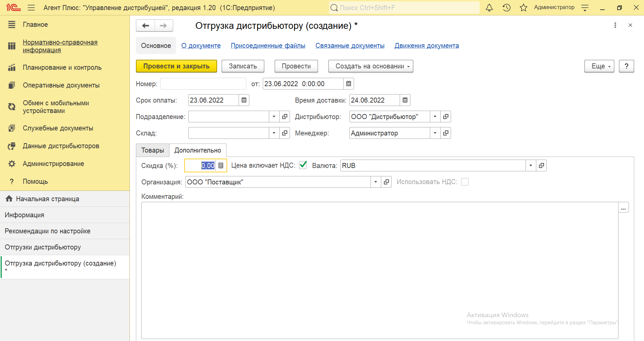Switch to Отгрузки дистрибьютору list window
Screen dimensions: 644x341
coord(65,247)
